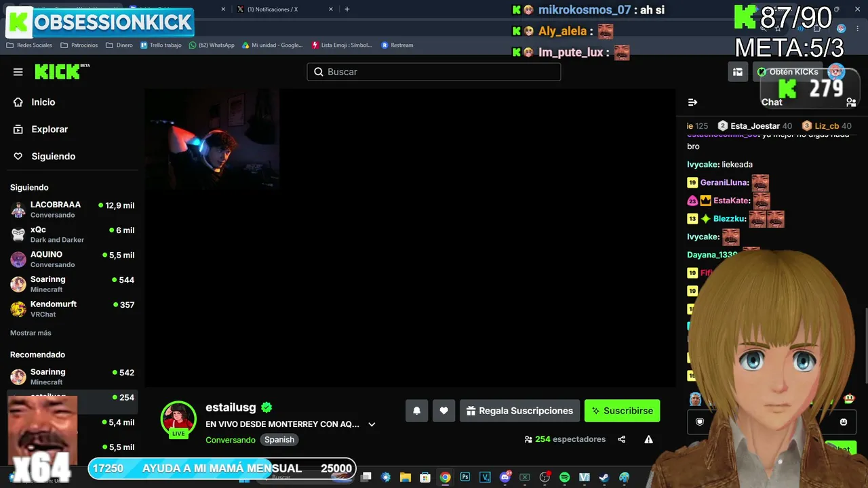Open the user profile avatar menu
Image resolution: width=868 pixels, height=488 pixels.
click(x=837, y=71)
